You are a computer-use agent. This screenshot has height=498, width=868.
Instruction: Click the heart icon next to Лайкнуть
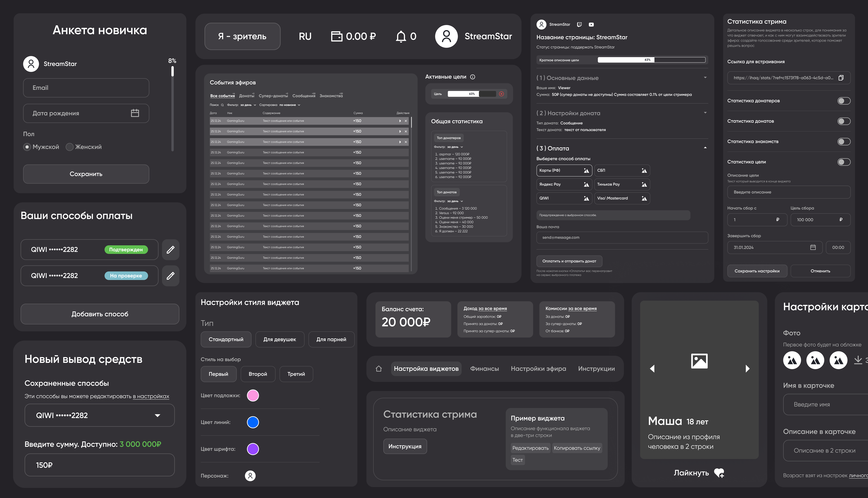click(x=719, y=473)
